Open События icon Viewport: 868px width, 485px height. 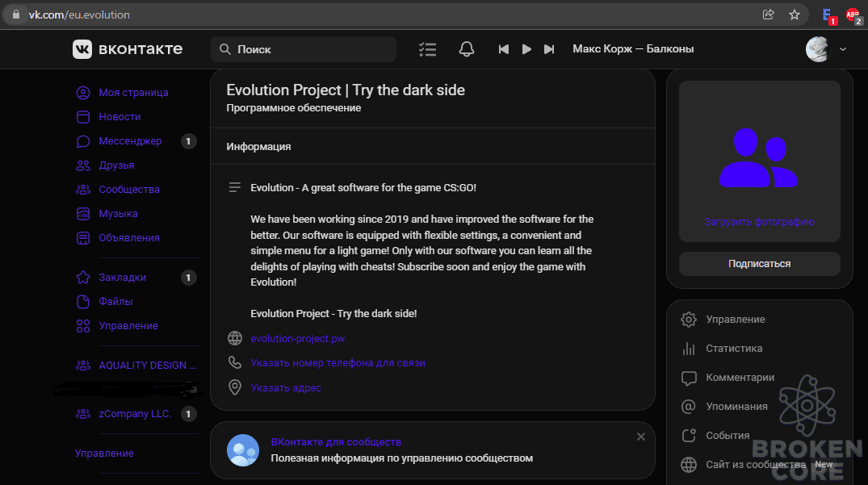[689, 436]
